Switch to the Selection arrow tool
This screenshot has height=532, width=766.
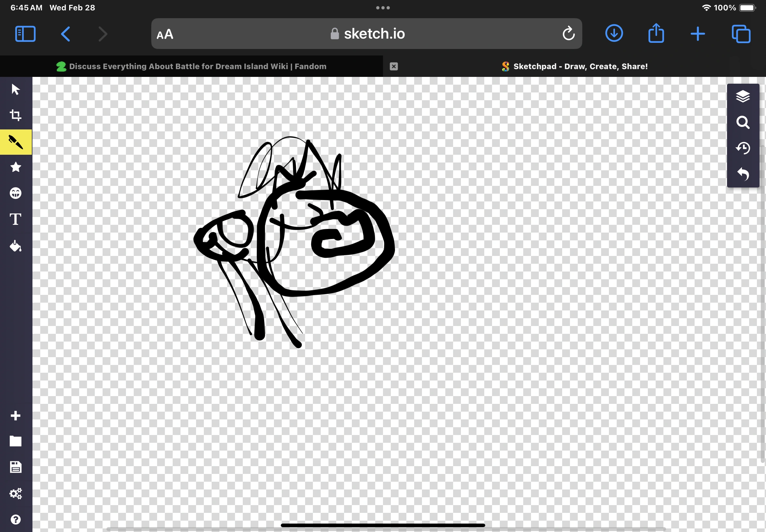pos(16,89)
